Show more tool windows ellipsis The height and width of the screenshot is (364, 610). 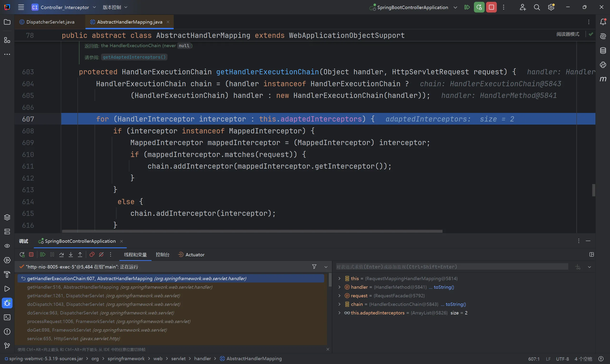7,54
